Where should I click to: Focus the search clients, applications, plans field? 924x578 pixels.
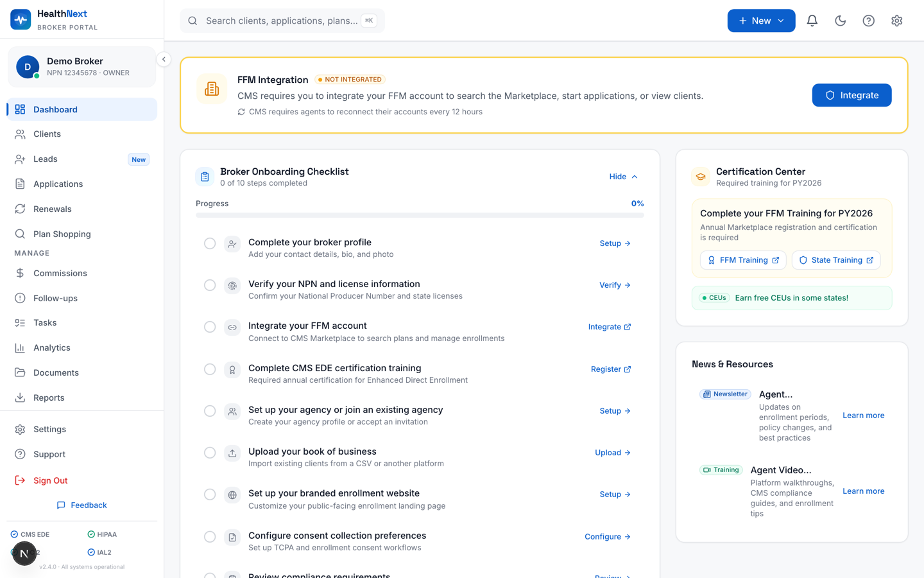(x=282, y=21)
